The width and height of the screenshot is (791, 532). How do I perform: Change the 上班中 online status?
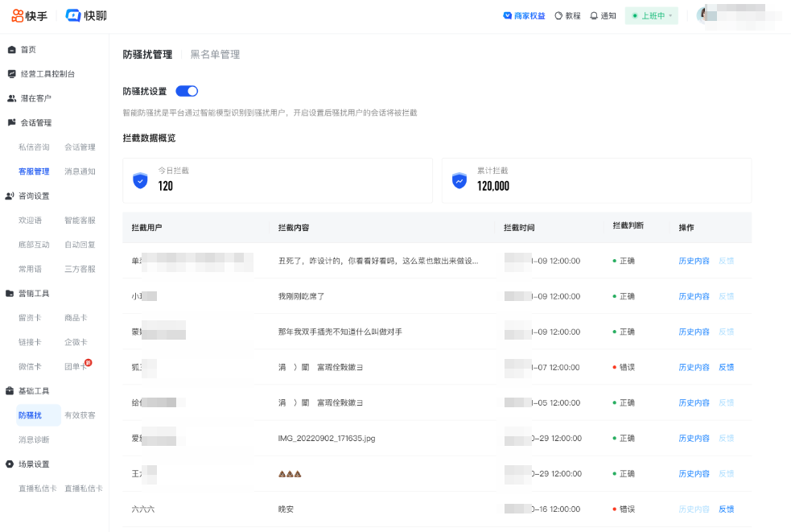pyautogui.click(x=650, y=15)
